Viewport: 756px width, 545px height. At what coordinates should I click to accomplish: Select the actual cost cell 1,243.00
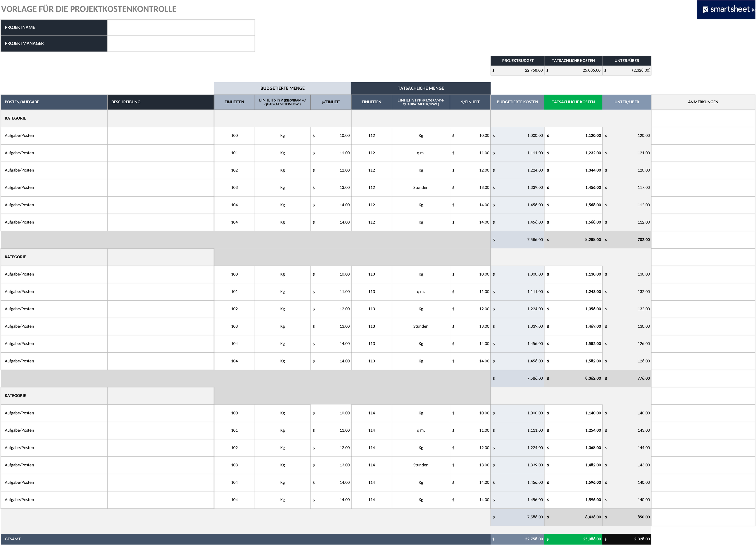[x=573, y=292]
